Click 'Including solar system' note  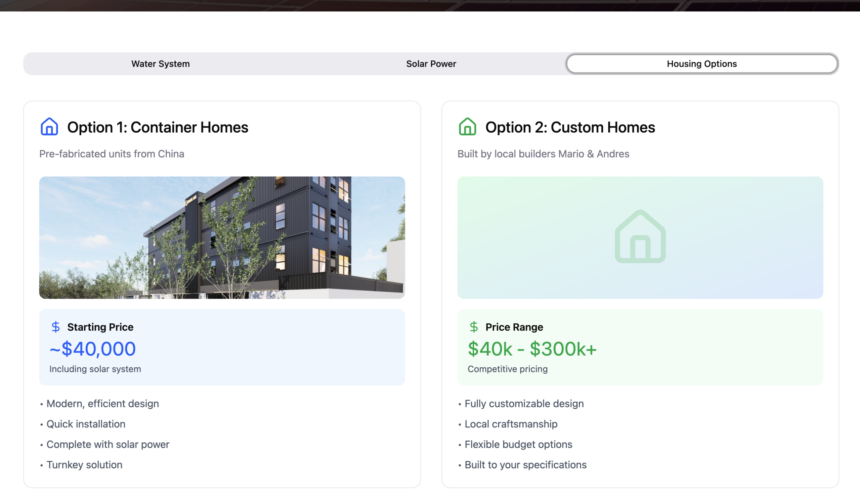[95, 369]
